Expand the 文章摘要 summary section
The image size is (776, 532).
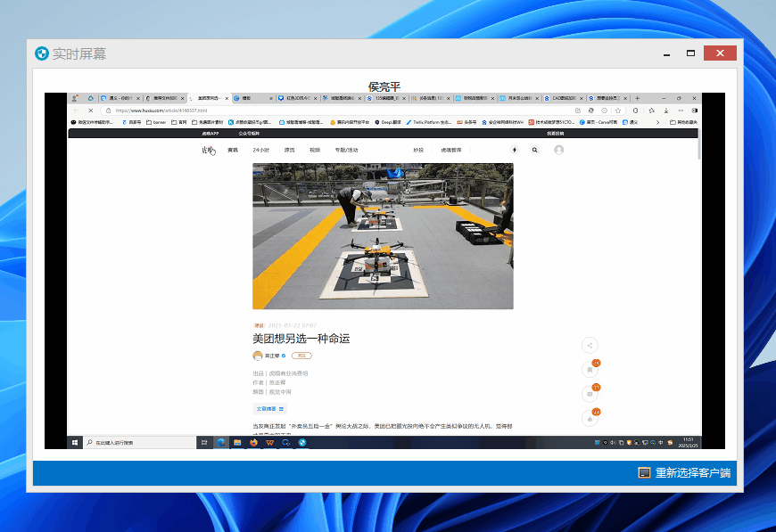point(270,409)
